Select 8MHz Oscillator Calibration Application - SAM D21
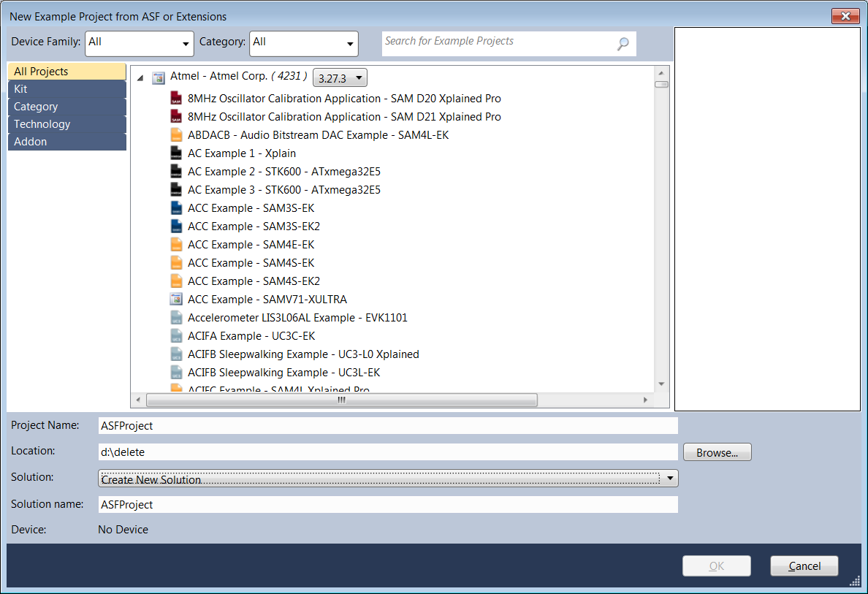868x594 pixels. point(344,117)
